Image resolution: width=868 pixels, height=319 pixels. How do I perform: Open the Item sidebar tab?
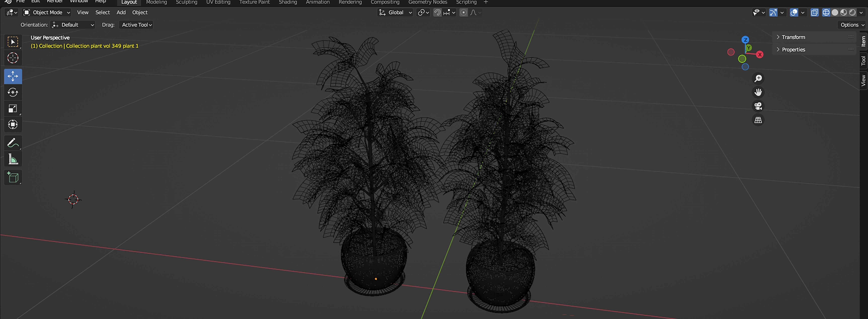[863, 41]
